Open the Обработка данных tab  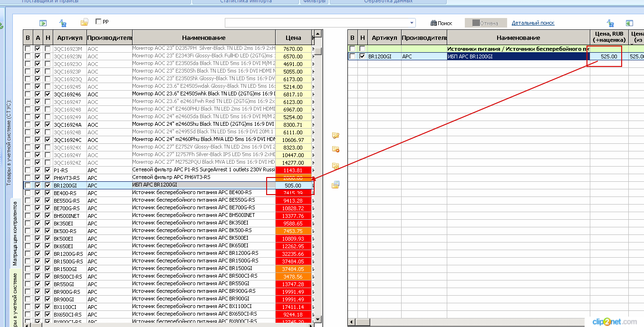pos(388,2)
